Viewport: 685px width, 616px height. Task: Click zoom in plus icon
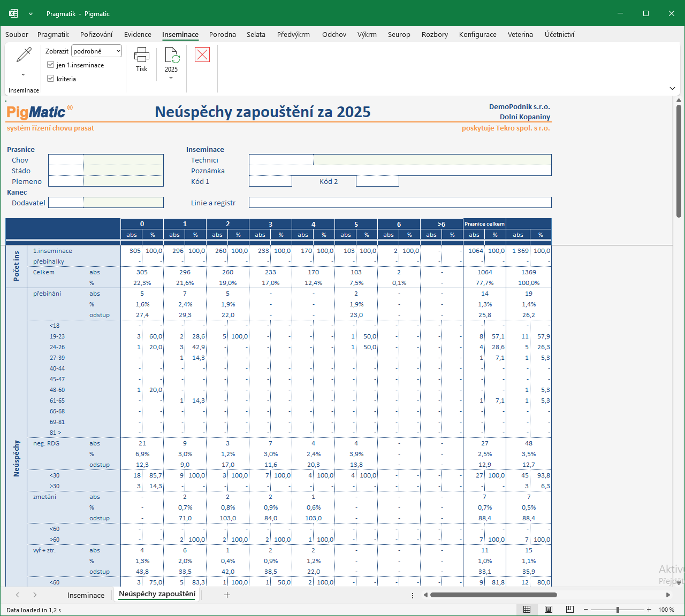click(649, 610)
